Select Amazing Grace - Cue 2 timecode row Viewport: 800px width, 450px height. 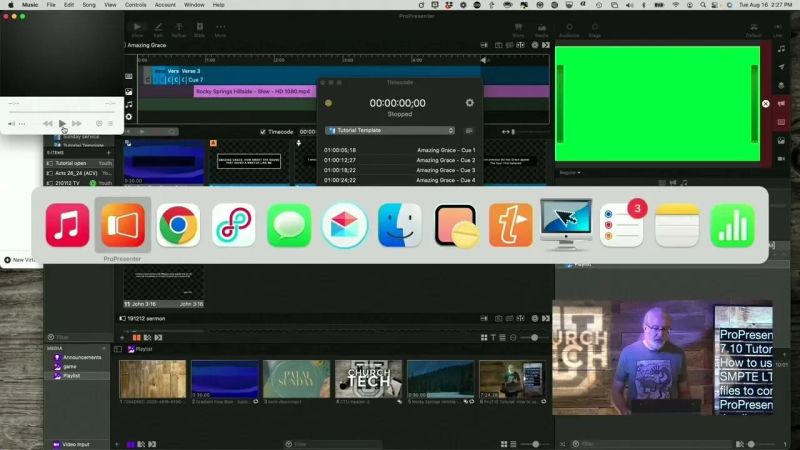[399, 160]
